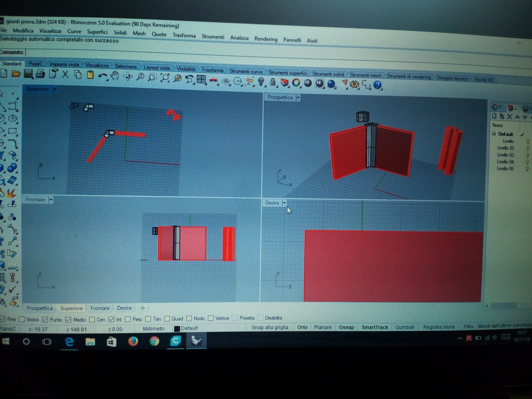Viewport: 532px width, 399px height.
Task: Open the Trasforma menu
Action: 184,35
